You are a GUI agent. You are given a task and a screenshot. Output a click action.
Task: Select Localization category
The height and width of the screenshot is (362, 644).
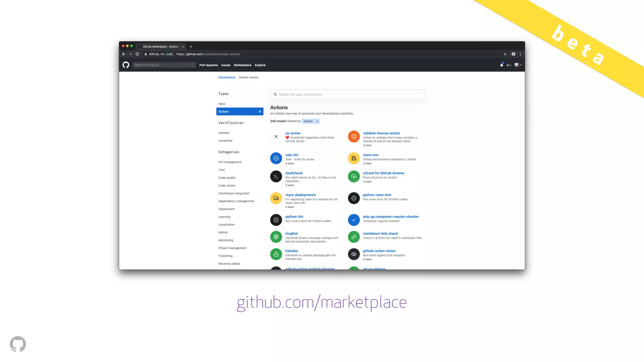click(x=226, y=225)
